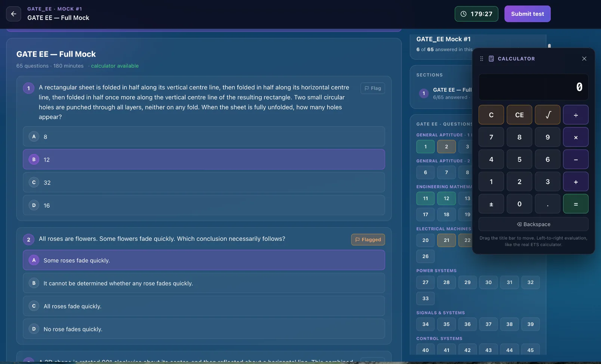The image size is (601, 364).
Task: Click the "calculator available" label
Action: [115, 66]
